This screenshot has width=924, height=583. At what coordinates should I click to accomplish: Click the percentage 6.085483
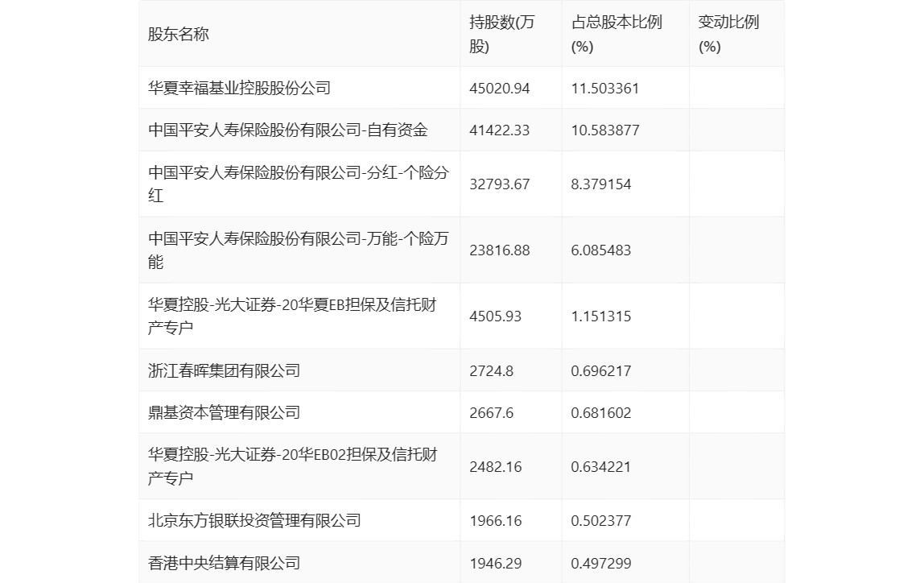click(x=600, y=250)
